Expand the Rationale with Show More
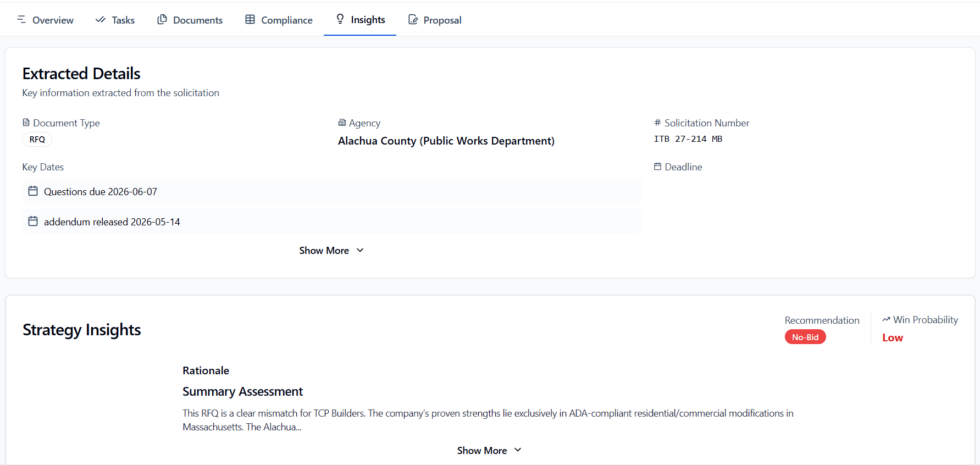This screenshot has width=980, height=465. (x=489, y=451)
